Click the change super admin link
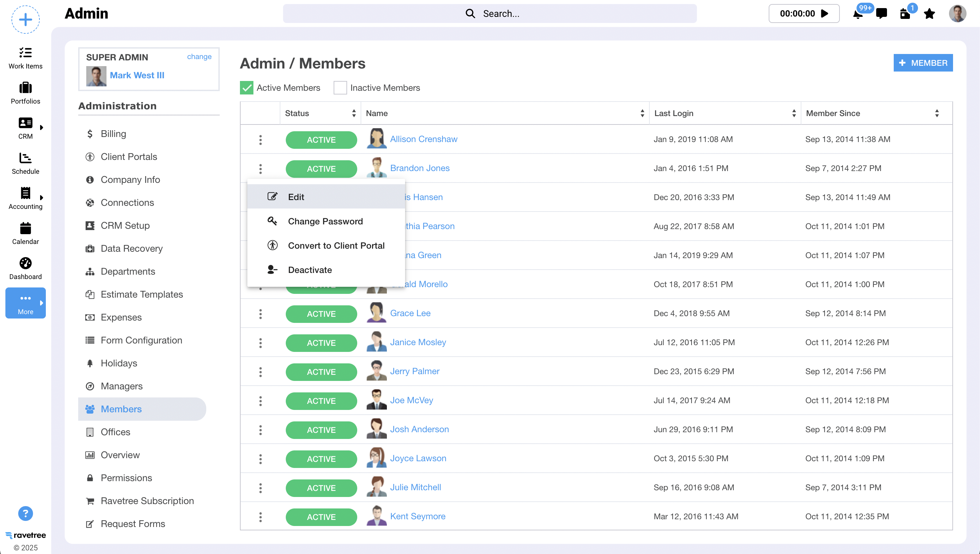 click(199, 56)
